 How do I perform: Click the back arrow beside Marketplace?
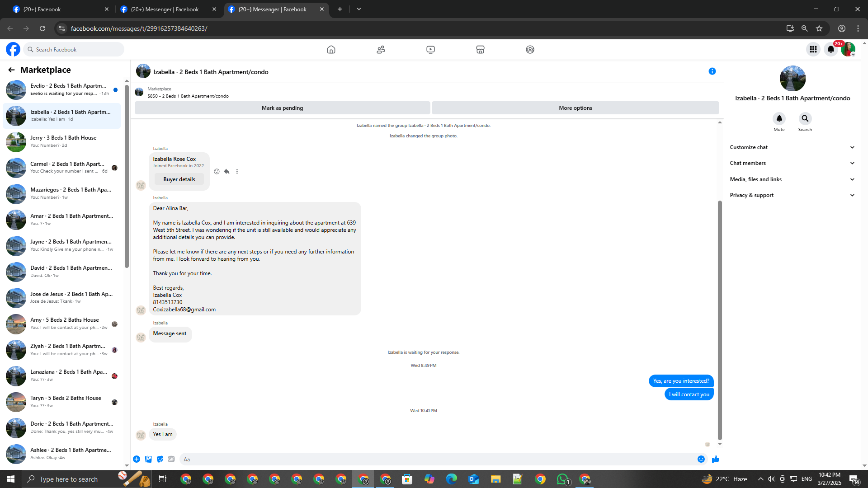click(x=11, y=70)
